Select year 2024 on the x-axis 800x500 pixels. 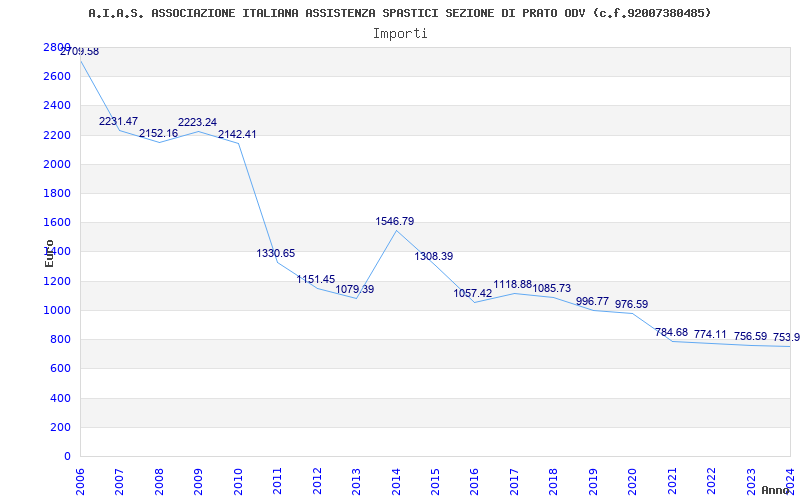(790, 482)
